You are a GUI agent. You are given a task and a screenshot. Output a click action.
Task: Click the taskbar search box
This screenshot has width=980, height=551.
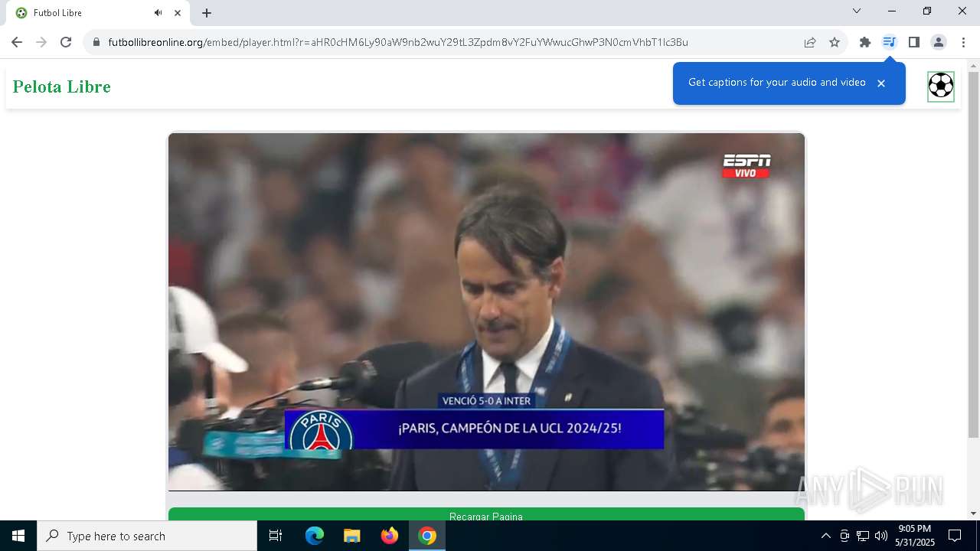(x=147, y=536)
